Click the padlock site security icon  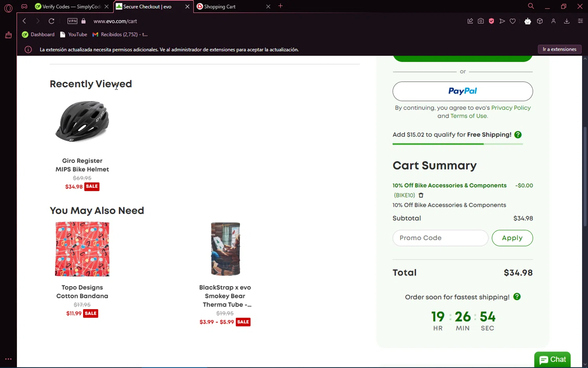click(x=83, y=21)
